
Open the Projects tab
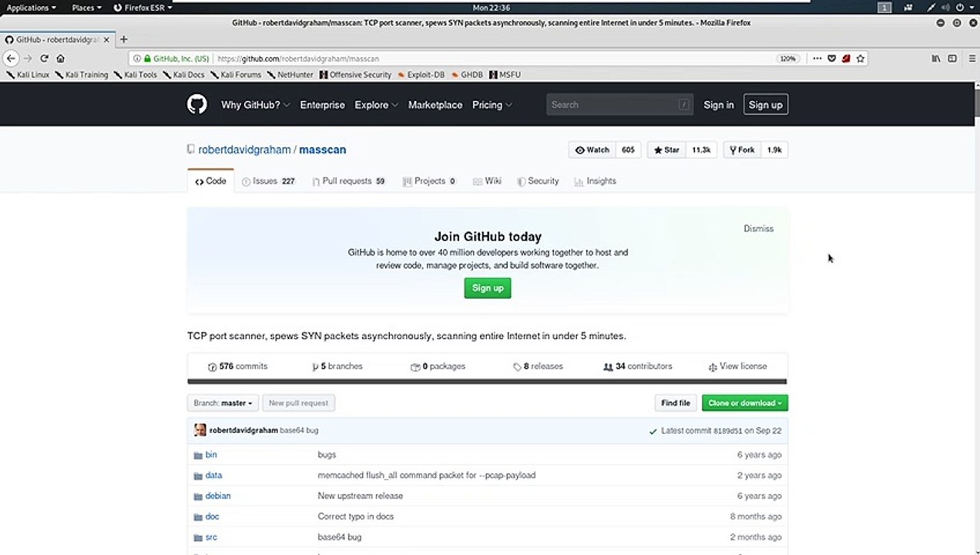[x=429, y=181]
